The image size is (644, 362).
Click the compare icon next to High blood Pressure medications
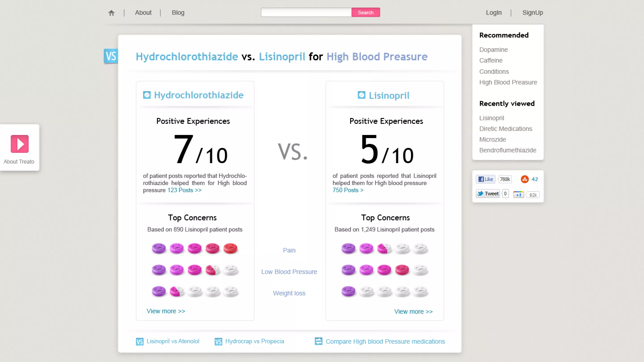(x=318, y=341)
